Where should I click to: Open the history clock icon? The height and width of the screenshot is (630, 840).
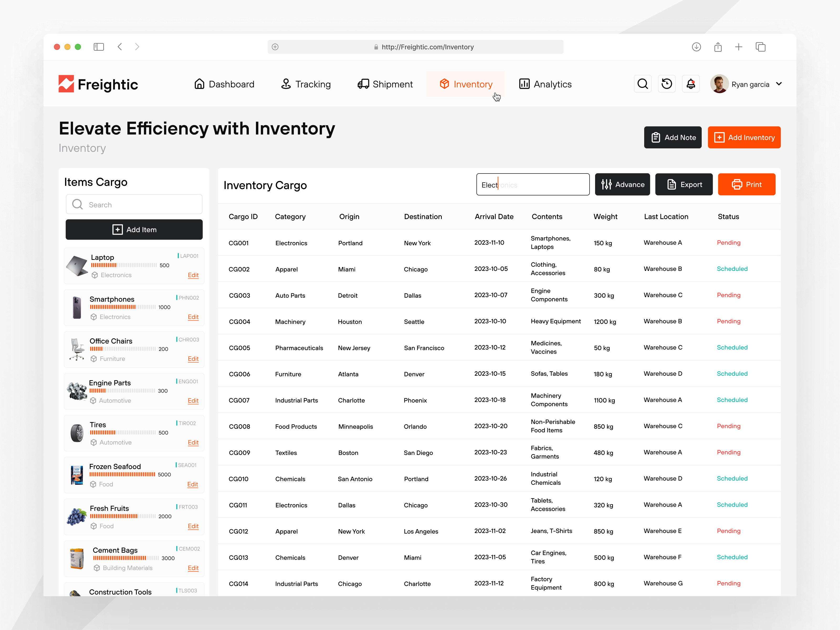pyautogui.click(x=666, y=84)
